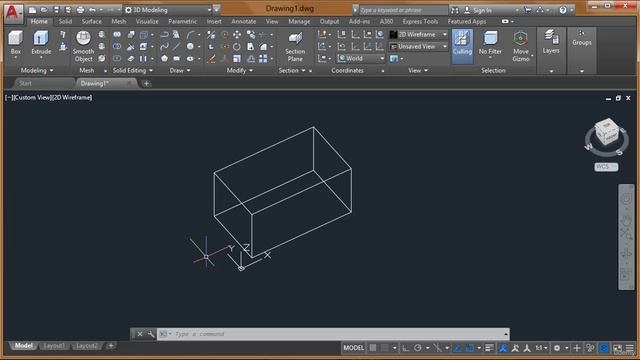Switch to the Surface ribbon tab

[91, 21]
